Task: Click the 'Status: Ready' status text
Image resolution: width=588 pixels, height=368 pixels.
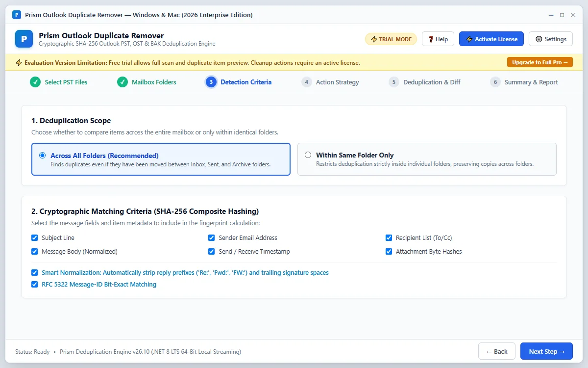Action: (x=32, y=352)
